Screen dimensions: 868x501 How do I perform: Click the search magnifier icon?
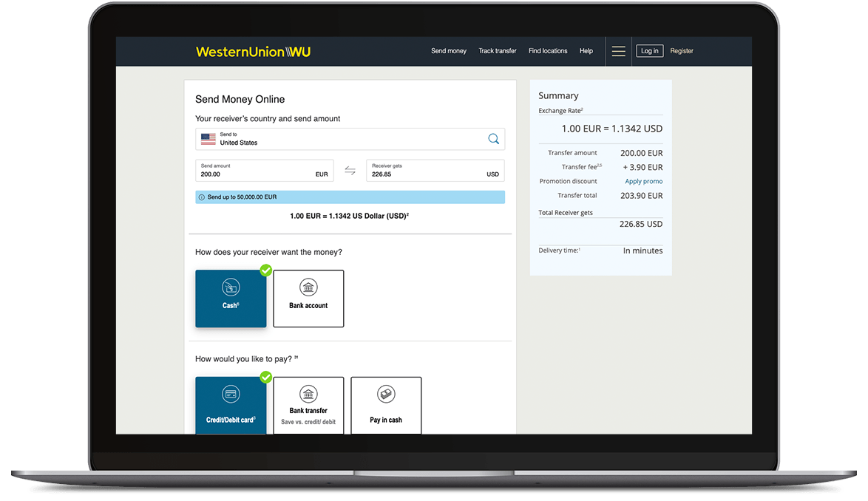coord(493,139)
